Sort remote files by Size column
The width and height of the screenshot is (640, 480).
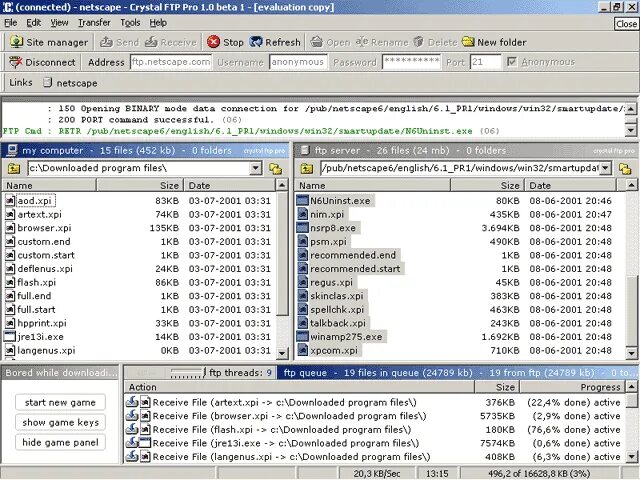click(487, 186)
